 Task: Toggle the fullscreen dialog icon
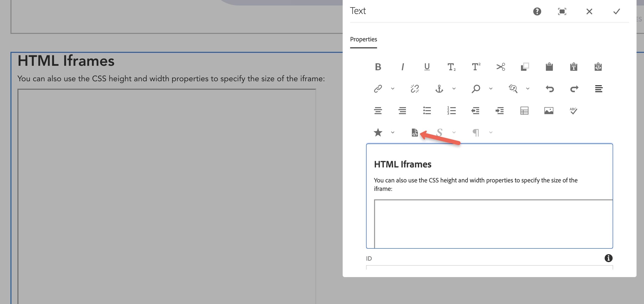coord(562,11)
